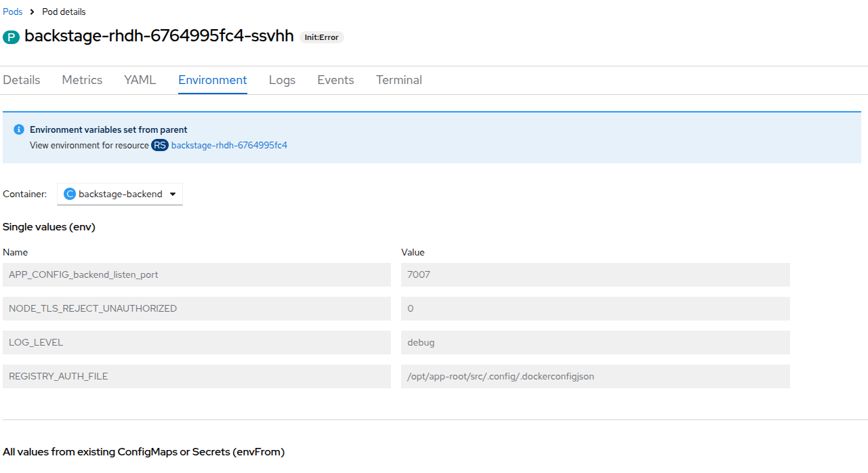868x473 pixels.
Task: Open the Metrics tab
Action: pyautogui.click(x=82, y=80)
